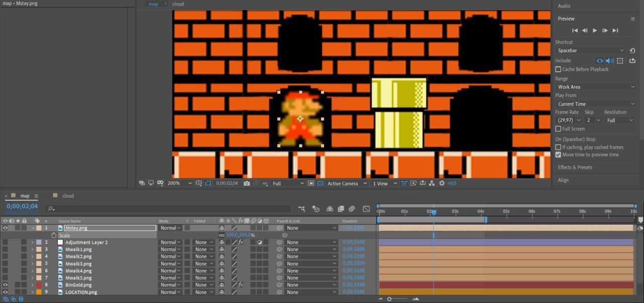Step forward one frame in Preview
644x303 pixels.
coord(605,31)
